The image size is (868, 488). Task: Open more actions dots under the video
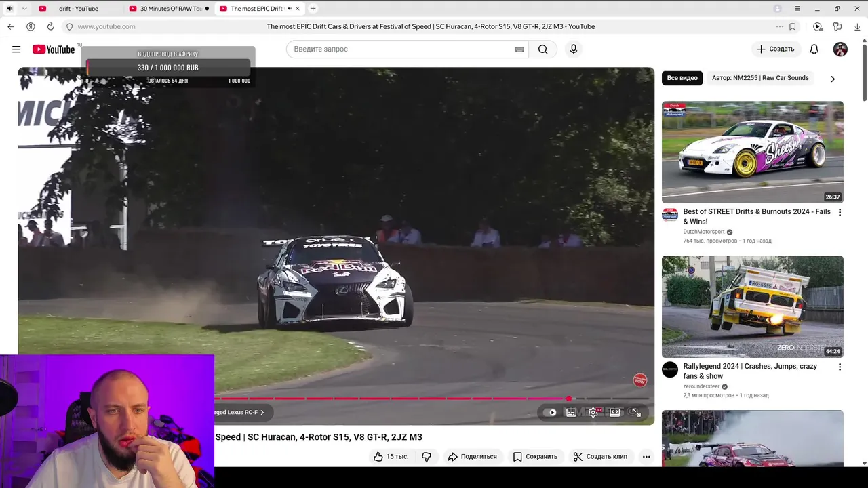click(x=646, y=457)
